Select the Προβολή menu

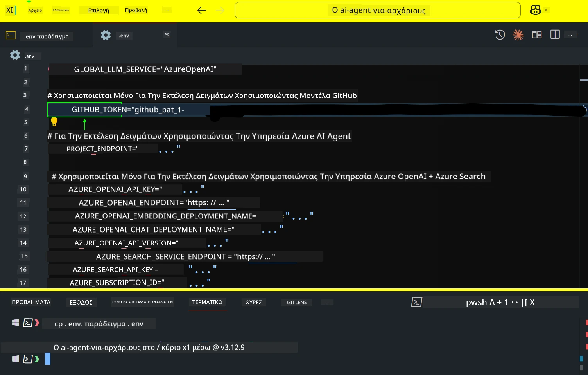[135, 10]
